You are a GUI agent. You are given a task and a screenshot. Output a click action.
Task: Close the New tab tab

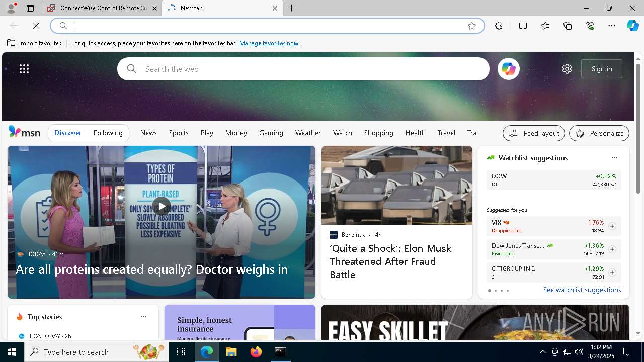(275, 8)
